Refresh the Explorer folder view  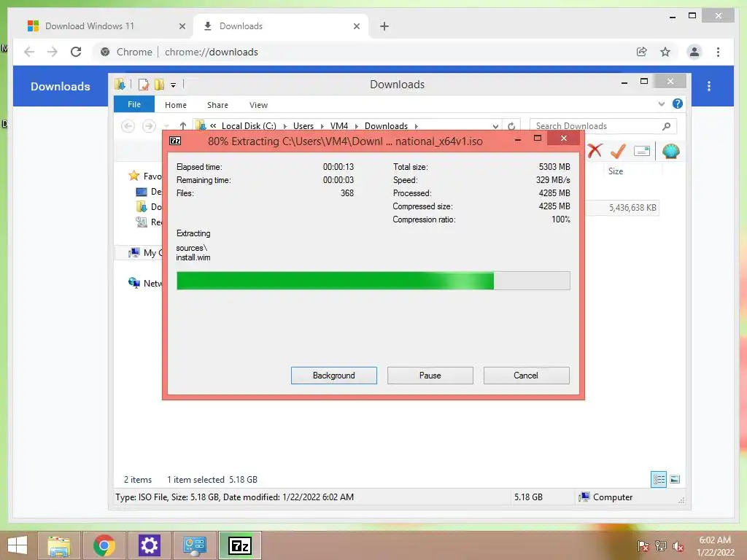click(x=511, y=126)
